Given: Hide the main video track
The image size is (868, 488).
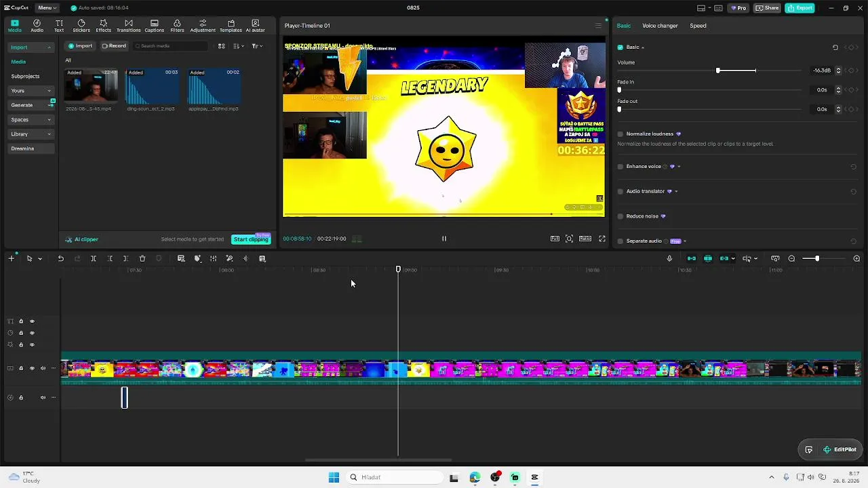Looking at the screenshot, I should point(32,368).
